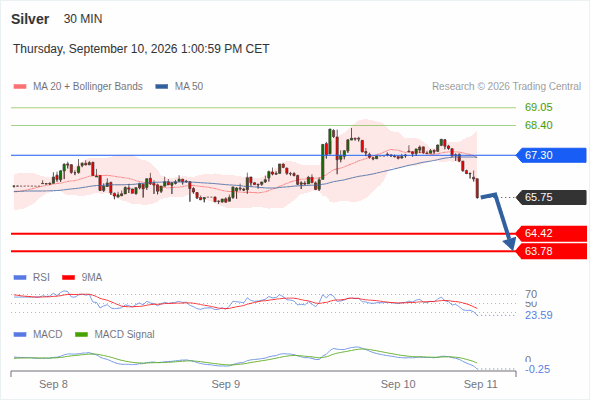Click the 'MACD' legend label
This screenshot has width=590, height=400.
click(x=47, y=335)
